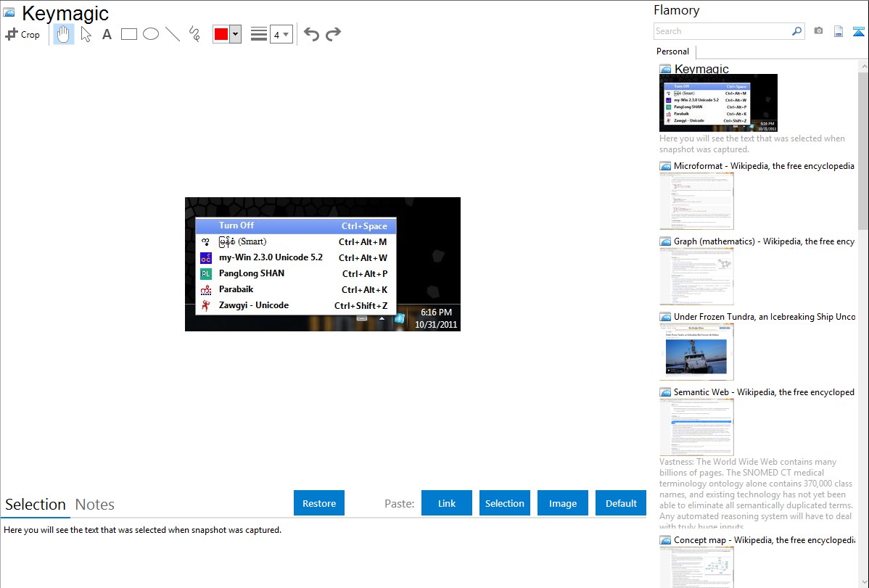
Task: Click the search magnifier icon
Action: click(x=797, y=31)
